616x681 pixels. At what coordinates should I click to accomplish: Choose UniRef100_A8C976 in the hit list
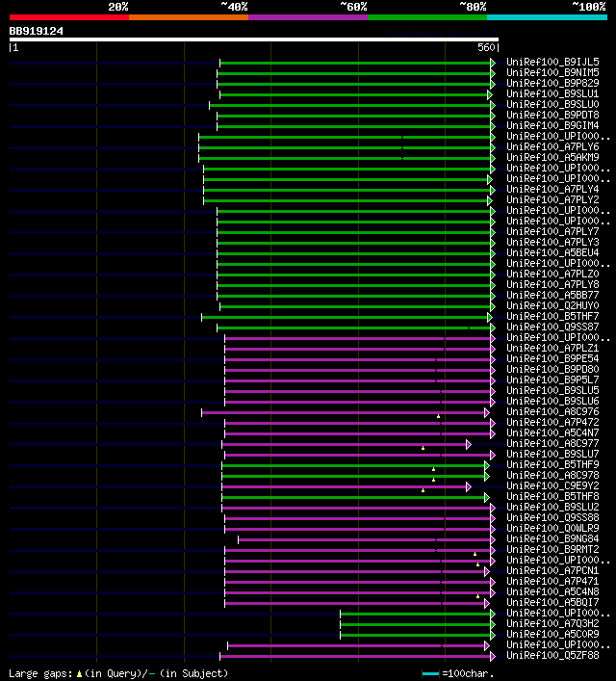coord(552,411)
